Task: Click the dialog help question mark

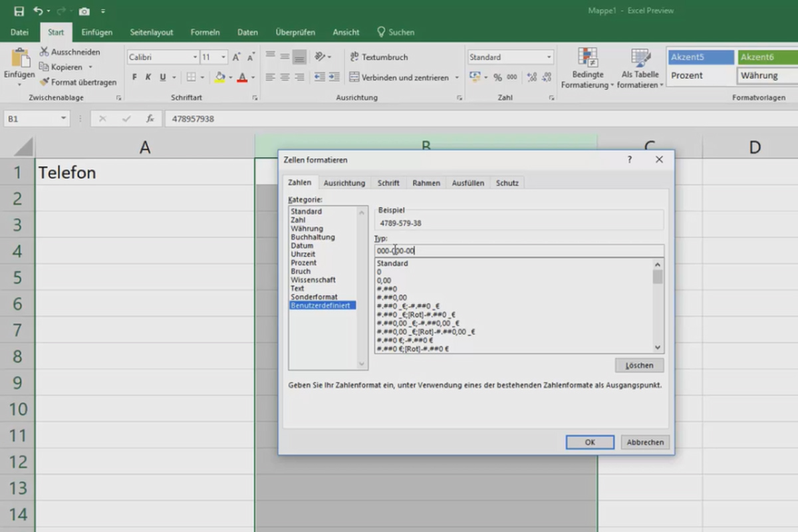Action: click(x=629, y=160)
